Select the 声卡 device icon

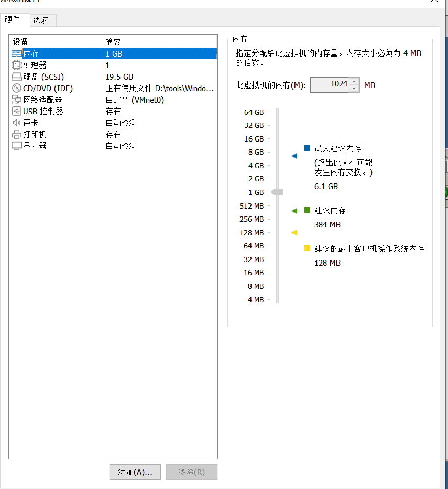point(16,122)
